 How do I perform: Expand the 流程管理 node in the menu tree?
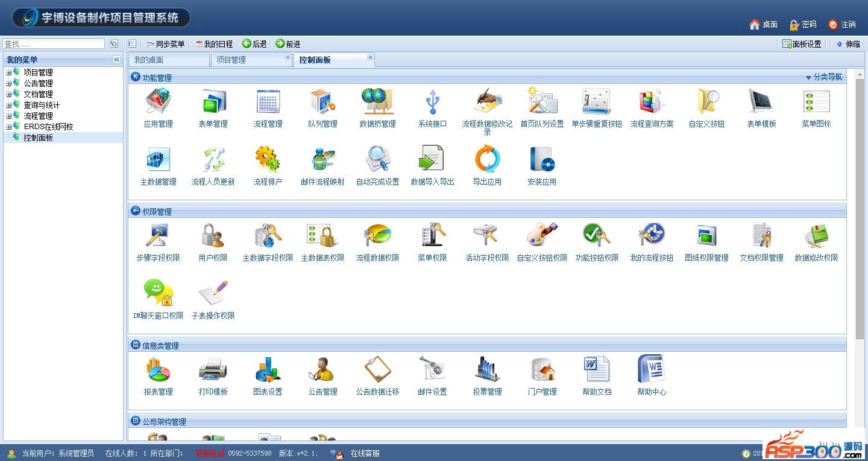point(8,116)
